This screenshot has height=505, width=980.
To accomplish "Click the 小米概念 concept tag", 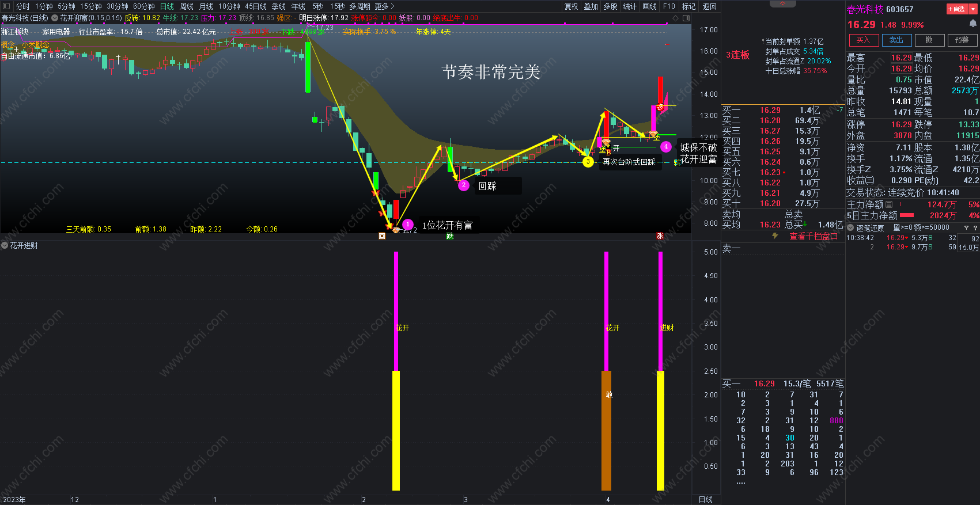I will [36, 44].
